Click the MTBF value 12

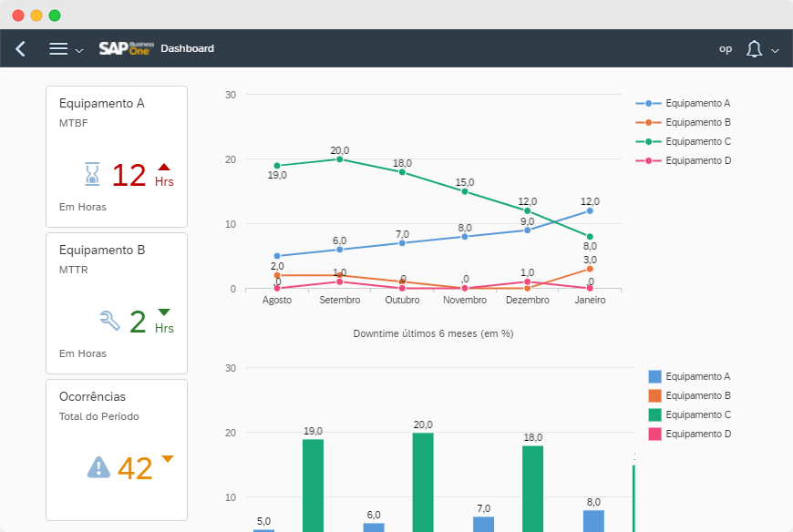(x=129, y=175)
